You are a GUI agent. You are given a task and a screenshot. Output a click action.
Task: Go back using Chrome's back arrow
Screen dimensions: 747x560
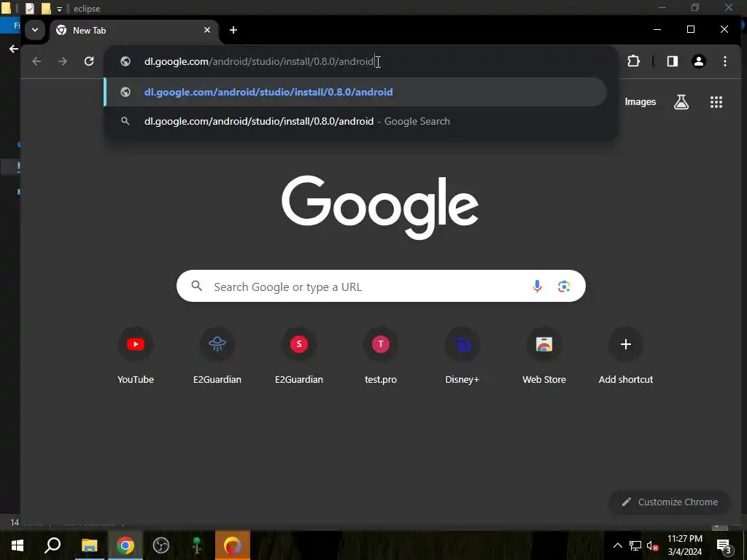pos(36,61)
